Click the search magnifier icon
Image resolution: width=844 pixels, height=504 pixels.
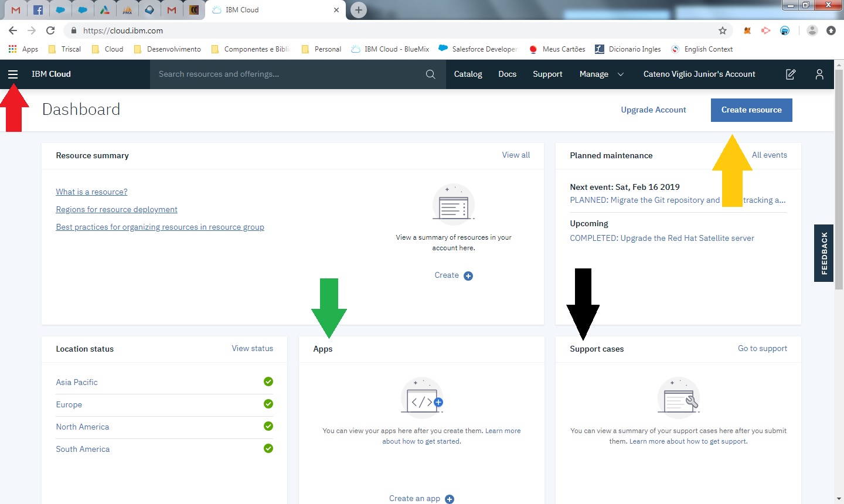(x=430, y=74)
